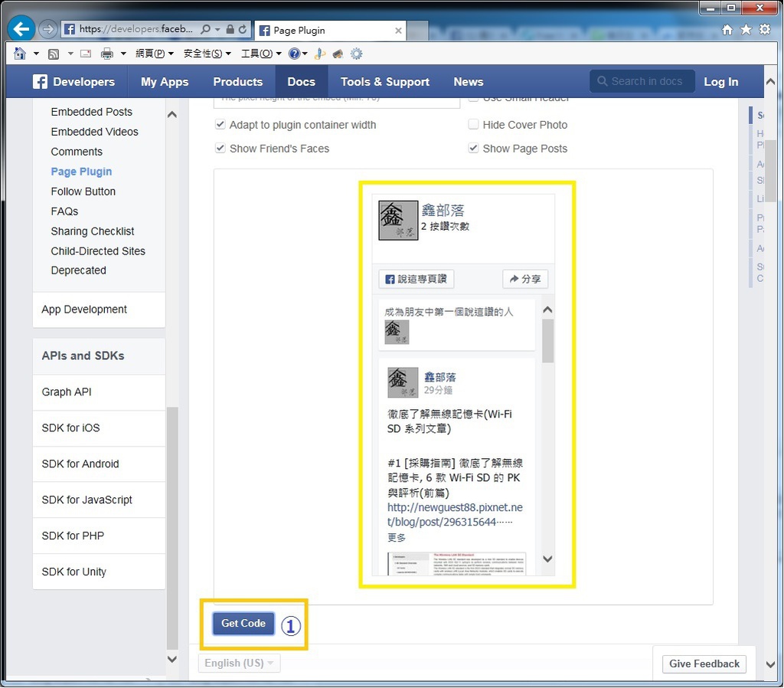Expand address bar search dropdown arrow

pyautogui.click(x=217, y=30)
